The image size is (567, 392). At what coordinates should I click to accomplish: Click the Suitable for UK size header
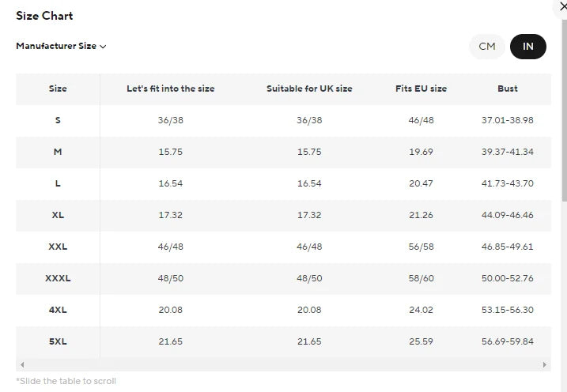click(309, 89)
